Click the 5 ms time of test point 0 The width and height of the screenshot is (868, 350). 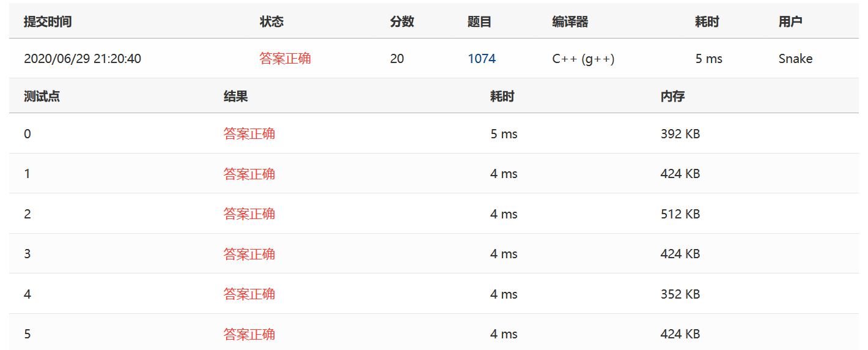point(504,133)
